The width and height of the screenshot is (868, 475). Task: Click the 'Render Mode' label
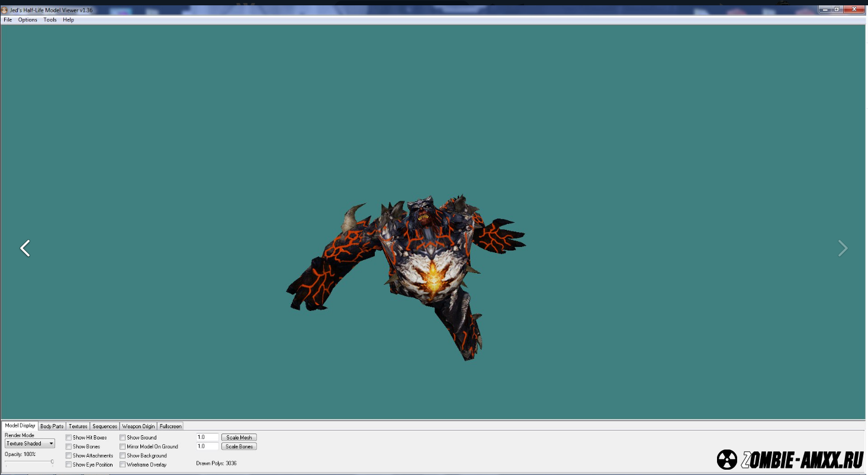[20, 435]
